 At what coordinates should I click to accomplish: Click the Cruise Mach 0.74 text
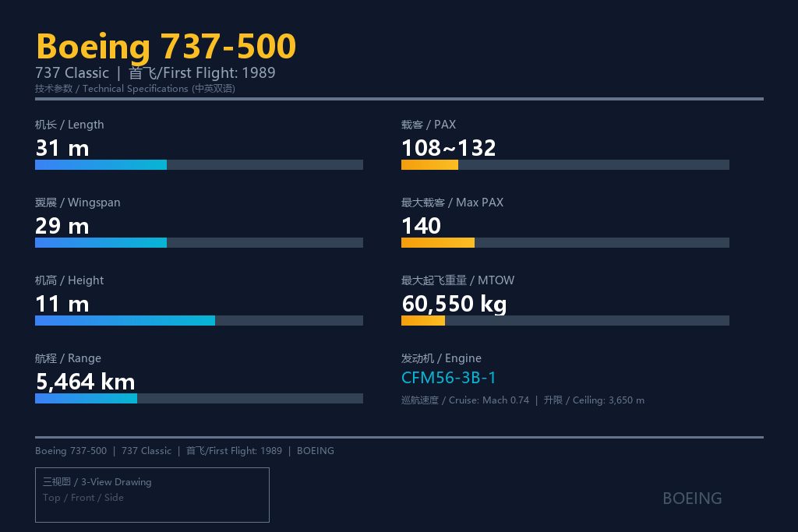(465, 400)
